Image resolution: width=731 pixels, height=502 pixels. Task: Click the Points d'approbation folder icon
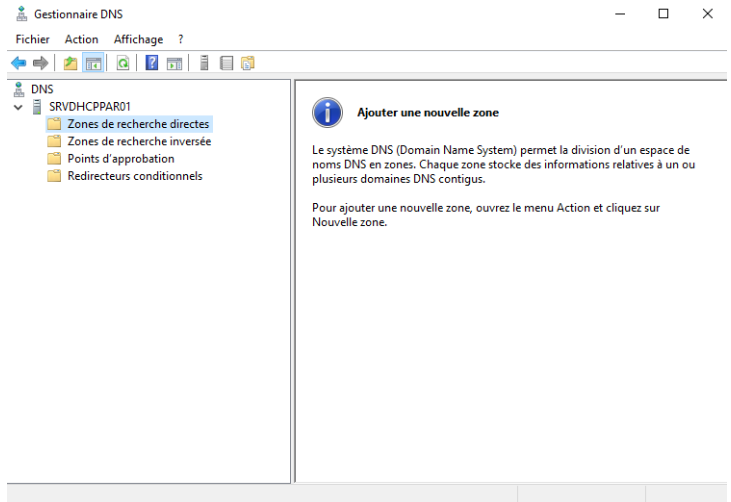tap(54, 158)
